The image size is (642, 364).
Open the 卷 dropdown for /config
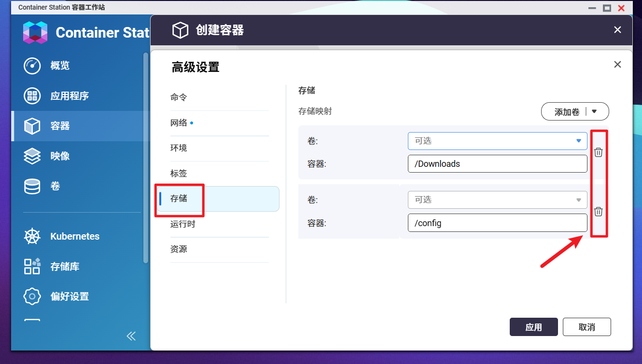498,200
